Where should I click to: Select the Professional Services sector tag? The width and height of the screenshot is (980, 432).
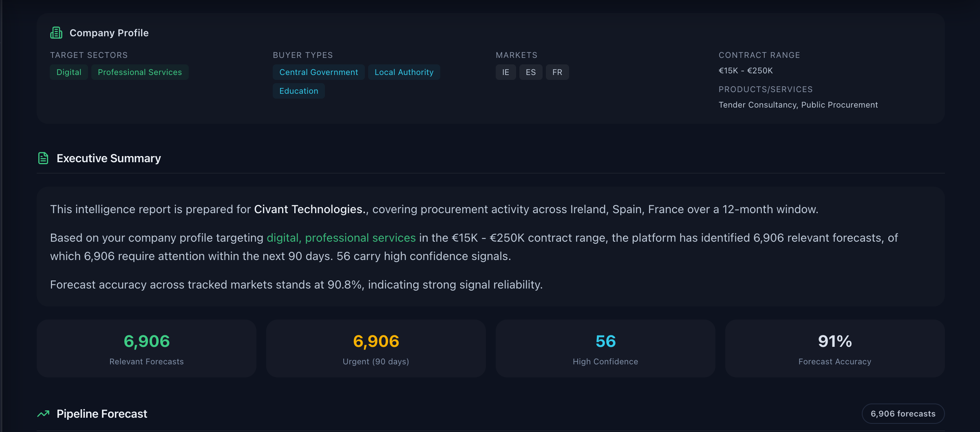coord(140,72)
